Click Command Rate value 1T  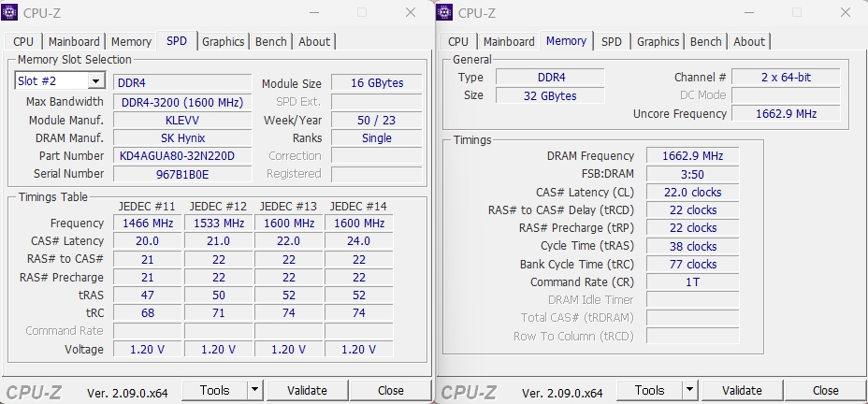(692, 281)
